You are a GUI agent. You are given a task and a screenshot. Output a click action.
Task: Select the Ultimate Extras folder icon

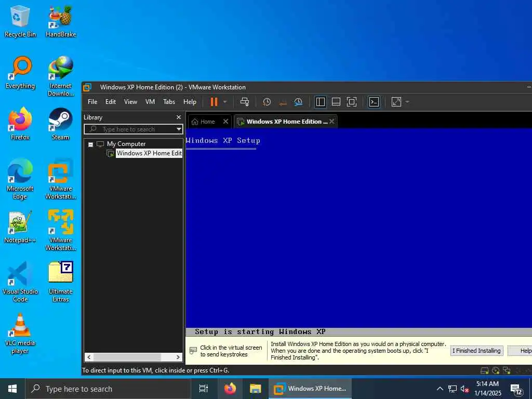[61, 282]
